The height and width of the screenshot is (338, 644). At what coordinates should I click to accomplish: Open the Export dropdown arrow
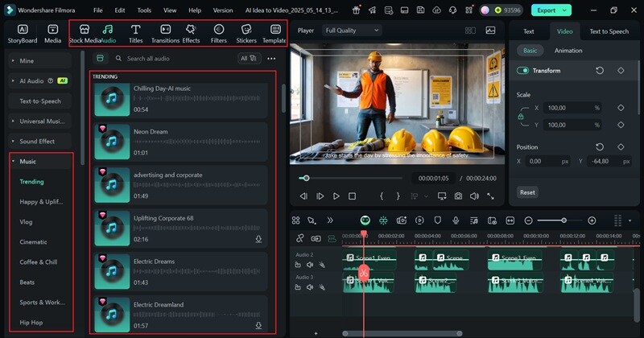pos(565,10)
